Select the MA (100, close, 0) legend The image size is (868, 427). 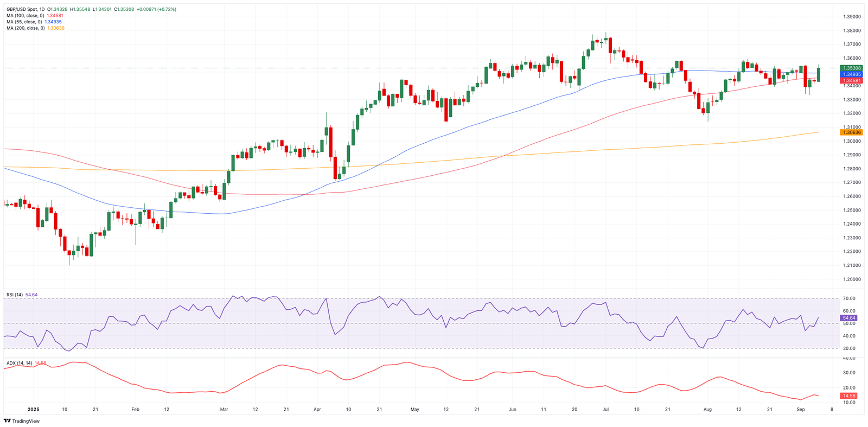pyautogui.click(x=35, y=16)
